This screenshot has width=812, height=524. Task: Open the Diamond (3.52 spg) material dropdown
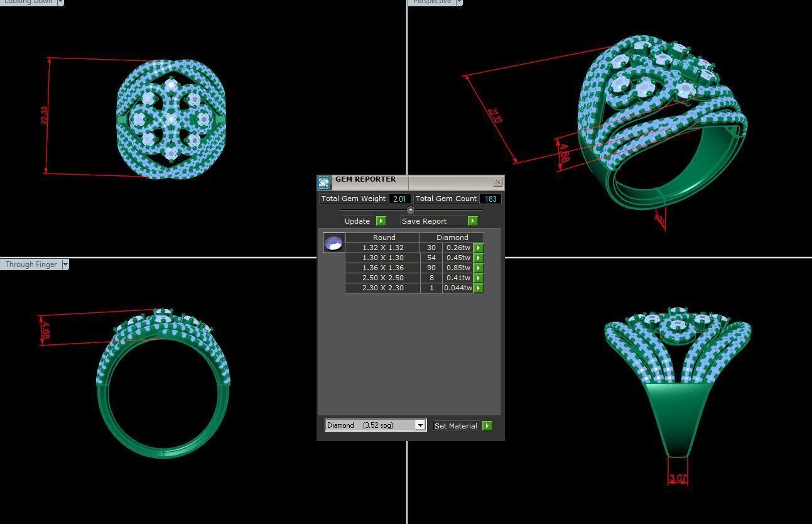coord(420,425)
